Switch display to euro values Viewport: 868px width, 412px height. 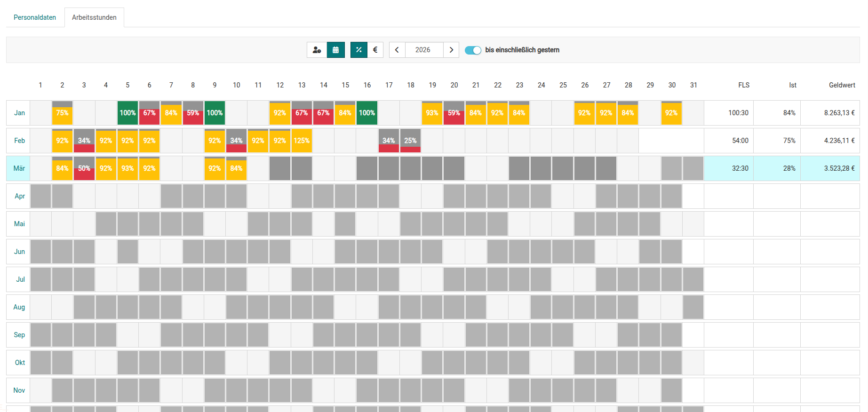point(375,50)
